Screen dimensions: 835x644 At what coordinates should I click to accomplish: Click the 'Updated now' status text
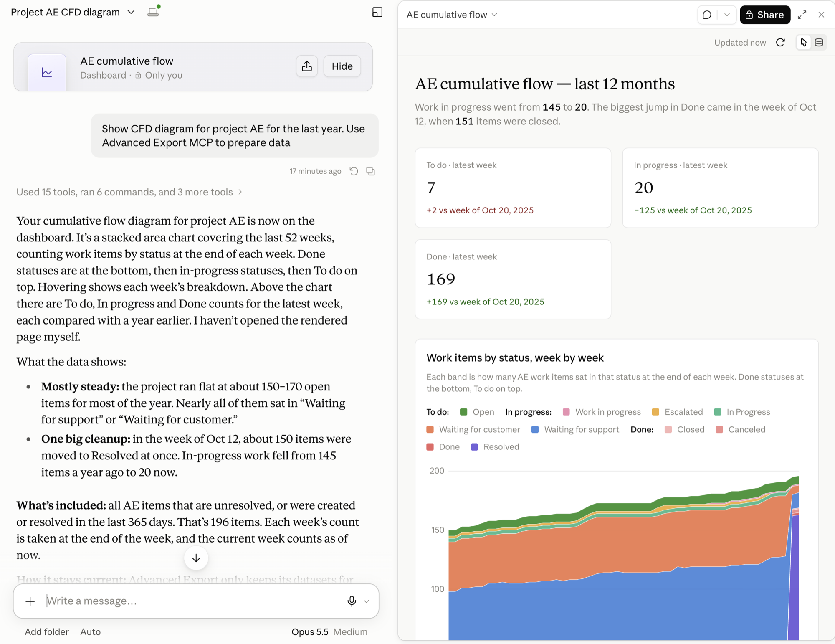click(740, 43)
